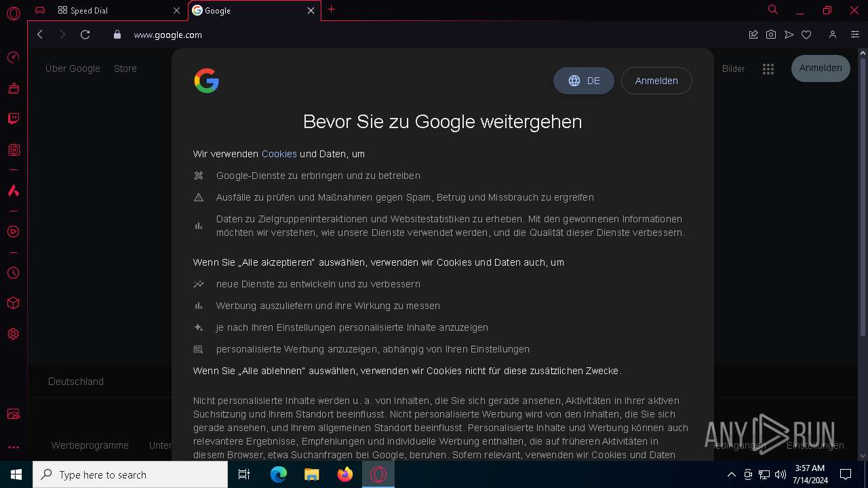Open the Store link
Screen dimensions: 868x488
[x=125, y=68]
